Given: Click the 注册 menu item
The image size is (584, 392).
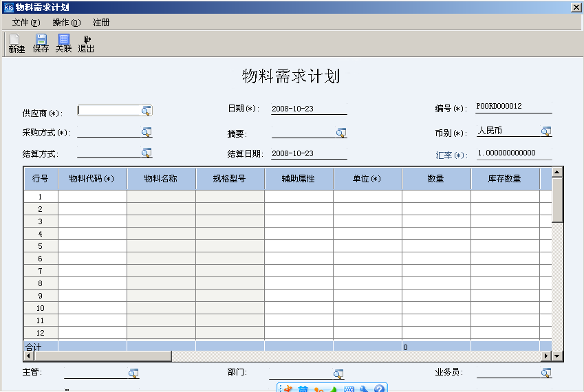Looking at the screenshot, I should pos(101,23).
